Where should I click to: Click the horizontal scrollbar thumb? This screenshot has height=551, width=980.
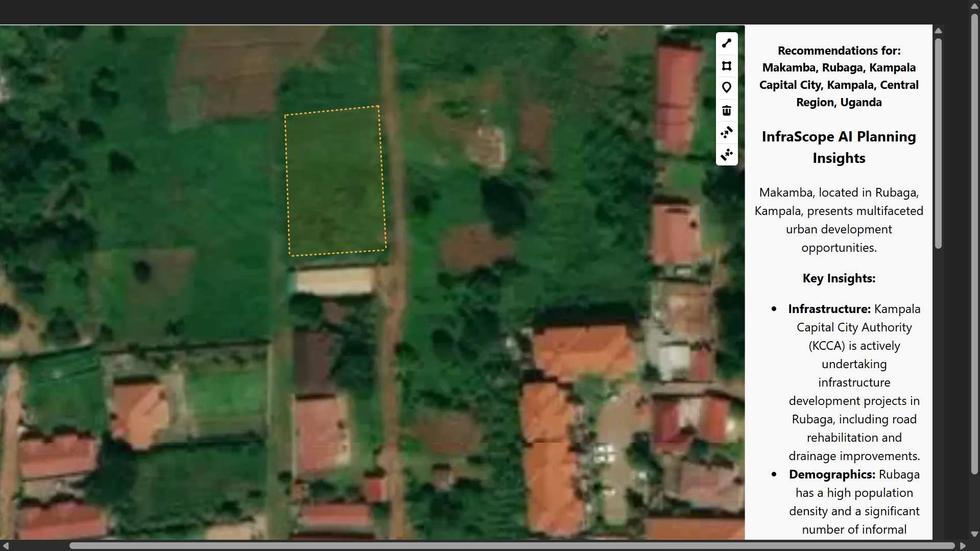click(x=512, y=546)
